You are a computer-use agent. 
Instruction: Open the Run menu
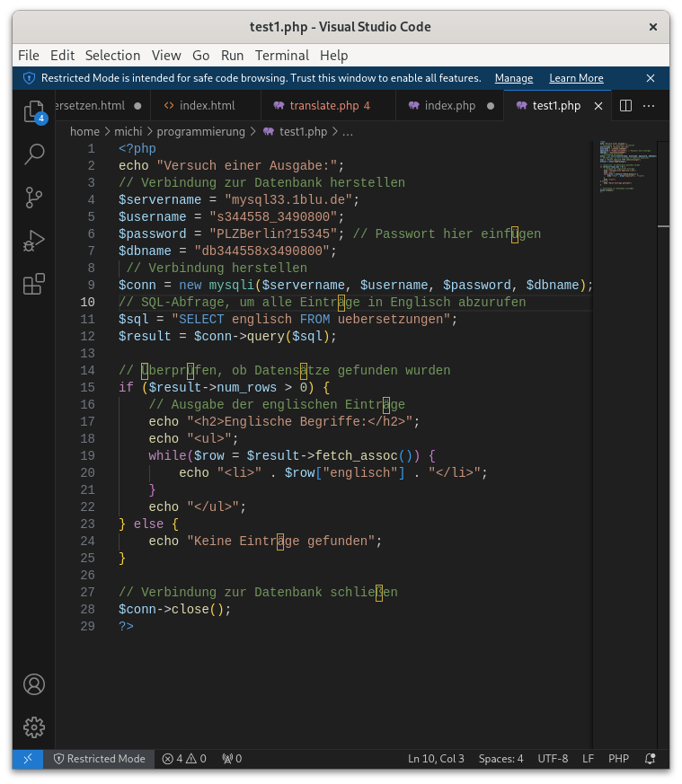[x=232, y=56]
